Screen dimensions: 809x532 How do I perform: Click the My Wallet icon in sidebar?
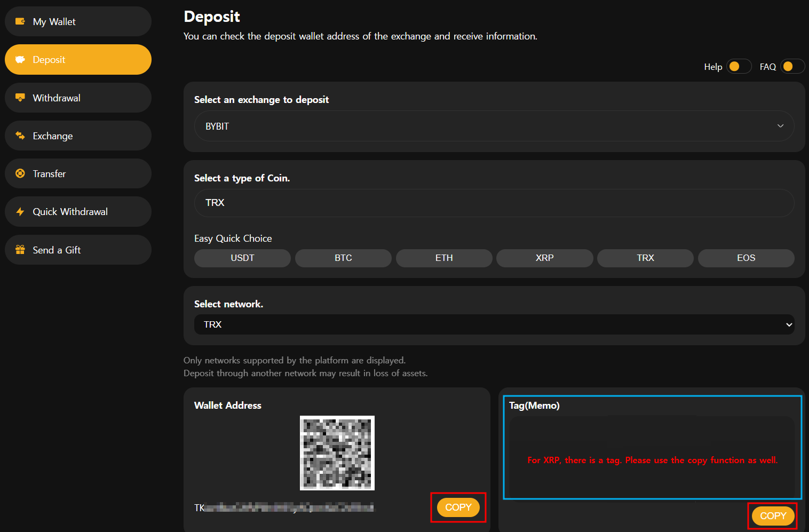[x=20, y=21]
